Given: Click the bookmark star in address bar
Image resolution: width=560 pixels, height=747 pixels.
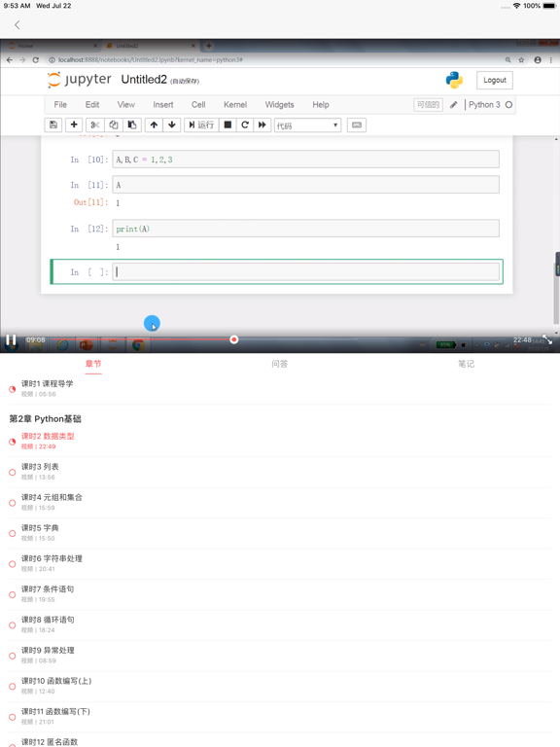Looking at the screenshot, I should click(521, 60).
